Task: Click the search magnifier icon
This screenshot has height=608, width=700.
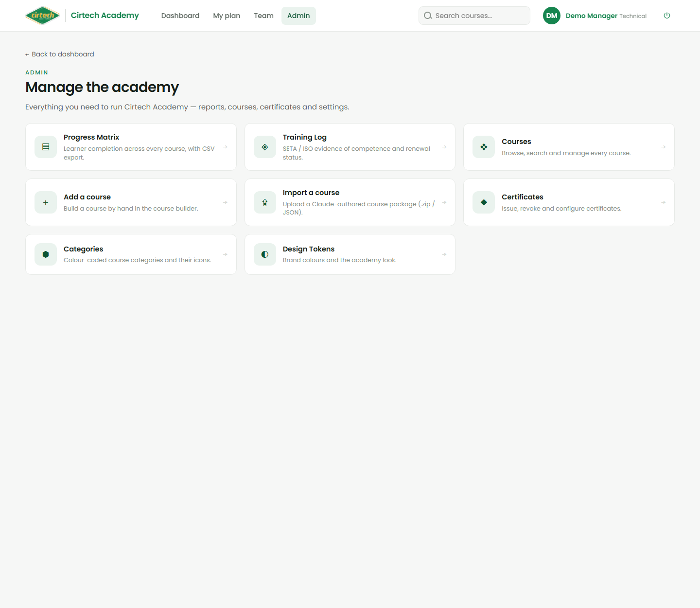Action: tap(428, 16)
